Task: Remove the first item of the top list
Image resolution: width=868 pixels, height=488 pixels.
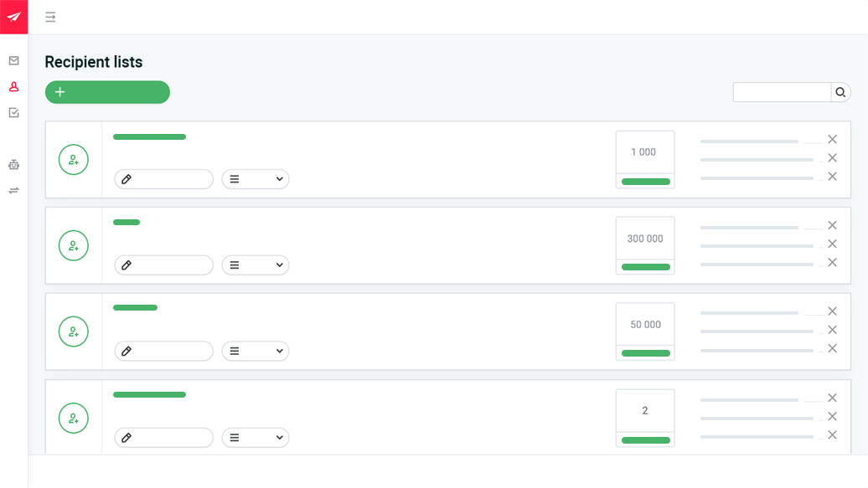Action: pyautogui.click(x=832, y=139)
